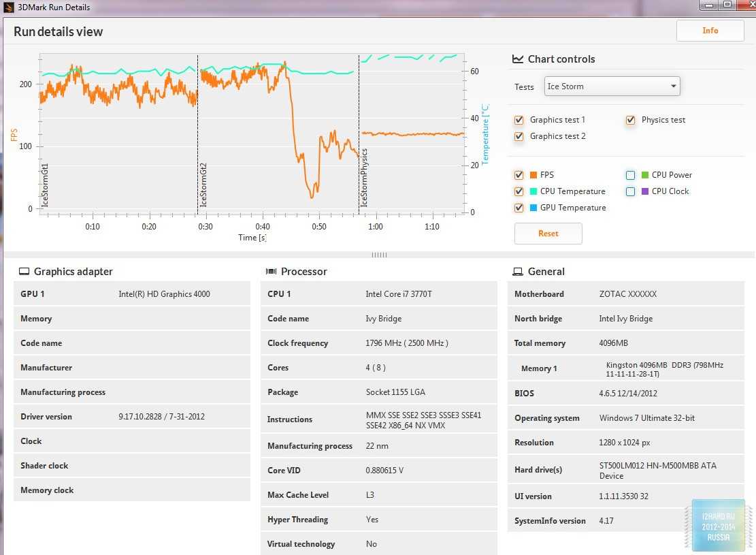Click the 3DMark app icon in title bar

pyautogui.click(x=7, y=7)
